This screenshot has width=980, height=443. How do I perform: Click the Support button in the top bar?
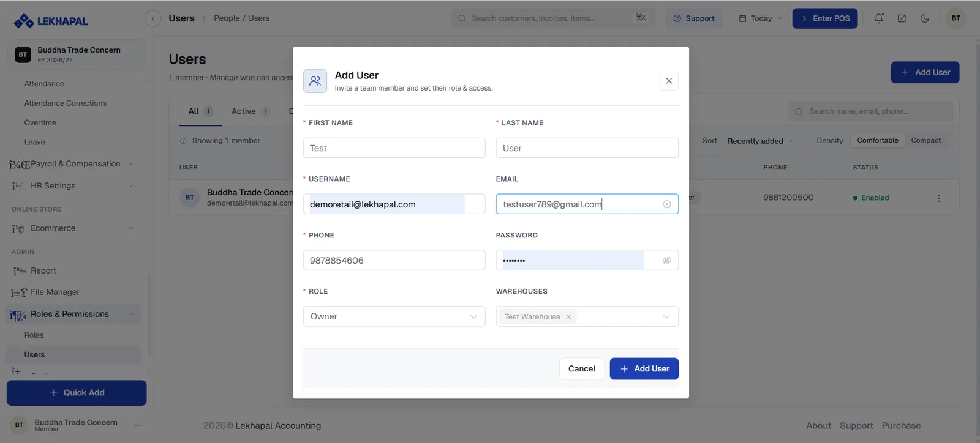coord(694,18)
